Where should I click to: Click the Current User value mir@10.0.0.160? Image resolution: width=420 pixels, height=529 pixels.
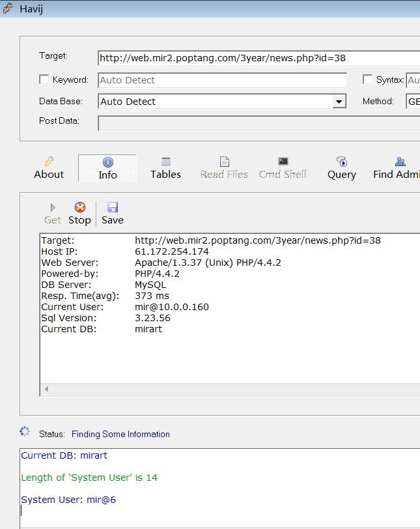(x=172, y=307)
